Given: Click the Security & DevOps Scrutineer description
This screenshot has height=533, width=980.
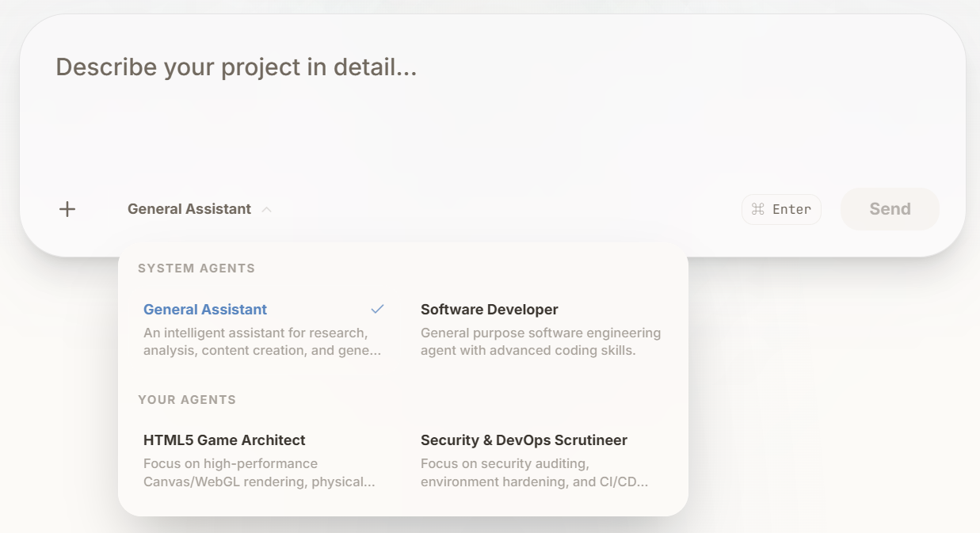Looking at the screenshot, I should pos(534,472).
